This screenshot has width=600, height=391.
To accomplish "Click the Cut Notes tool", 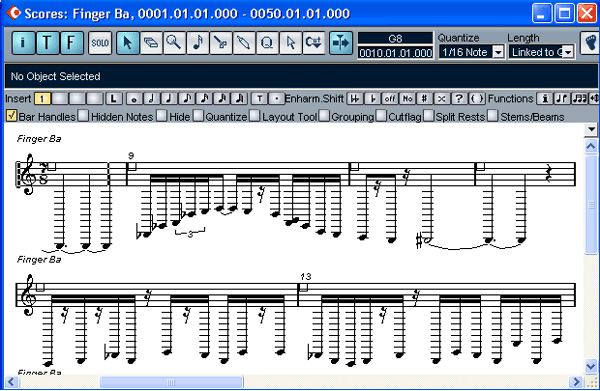I will click(x=313, y=43).
